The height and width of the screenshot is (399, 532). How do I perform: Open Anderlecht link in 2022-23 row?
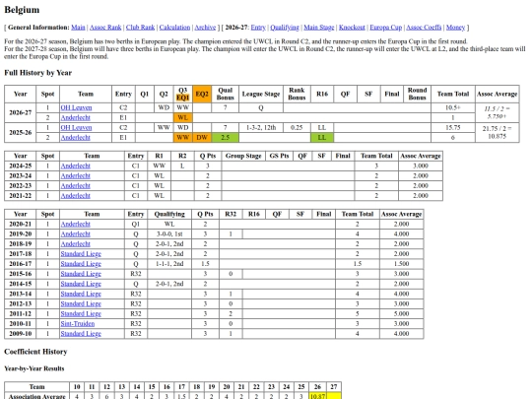coord(75,185)
